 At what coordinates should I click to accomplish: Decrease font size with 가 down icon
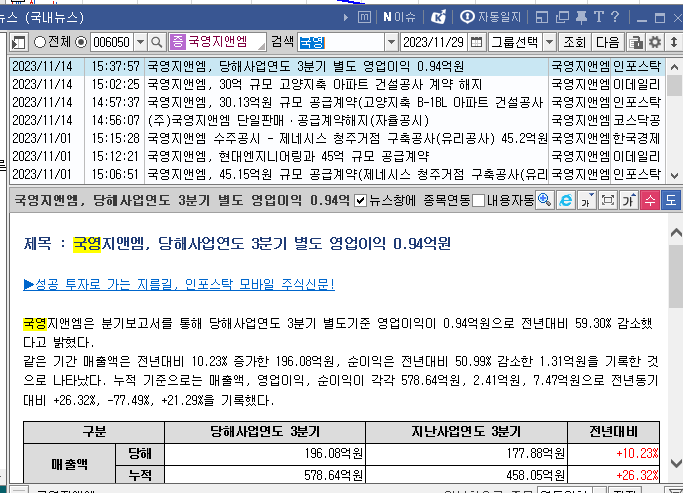[x=587, y=200]
